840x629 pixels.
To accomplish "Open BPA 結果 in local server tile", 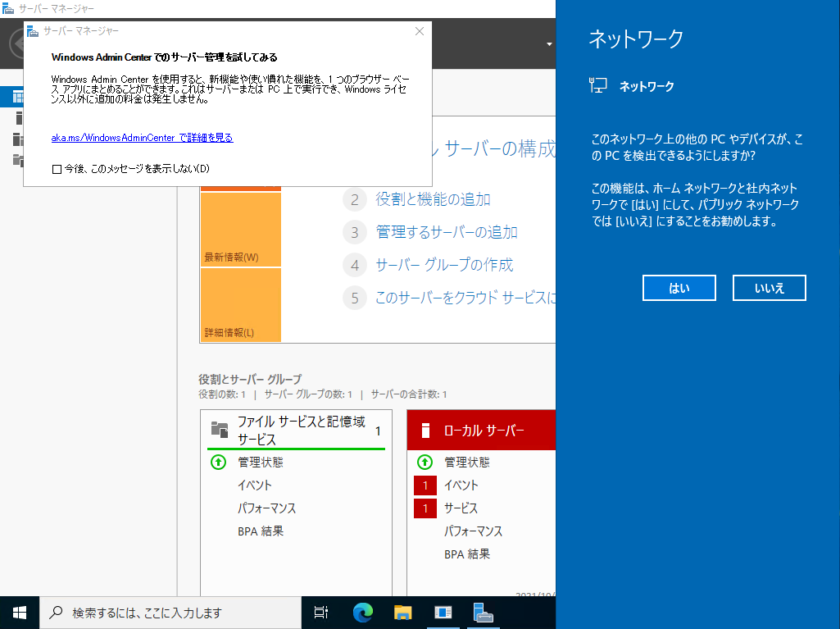I will (x=466, y=554).
